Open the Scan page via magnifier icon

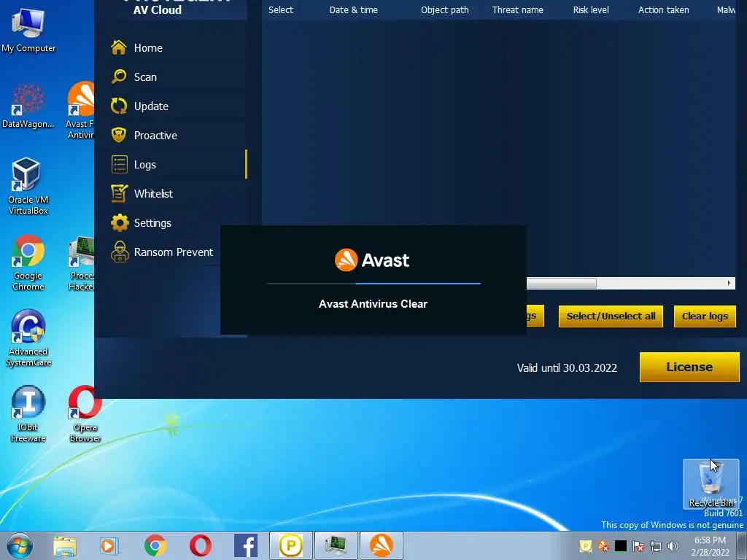[x=119, y=77]
